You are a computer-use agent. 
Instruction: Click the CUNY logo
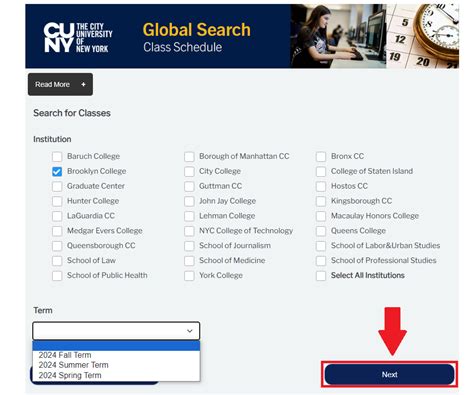78,37
